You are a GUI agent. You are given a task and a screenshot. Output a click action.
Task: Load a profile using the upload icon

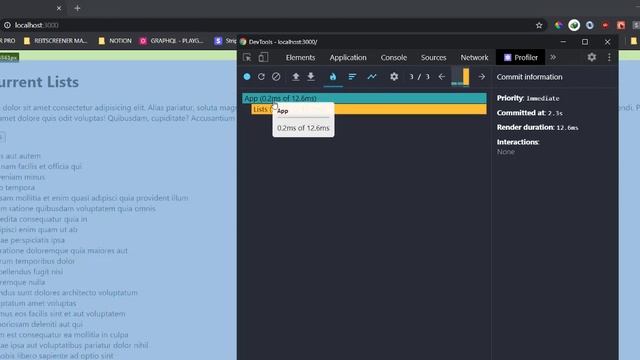296,77
